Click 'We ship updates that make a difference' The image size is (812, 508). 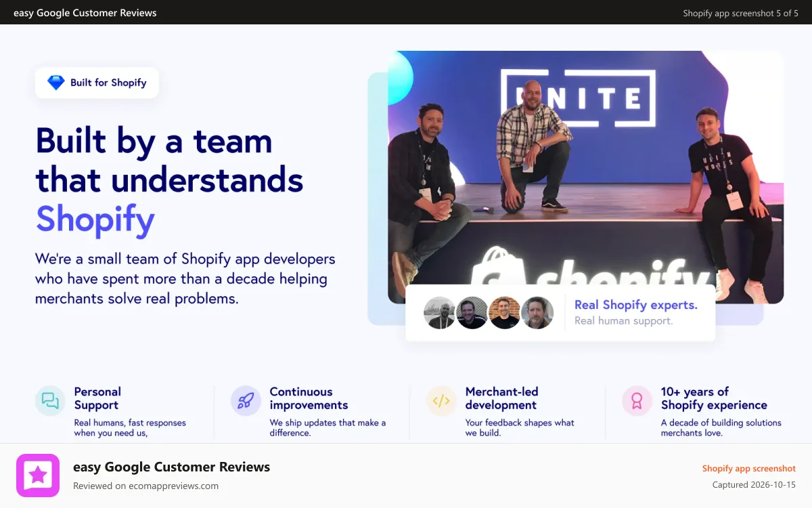point(328,427)
